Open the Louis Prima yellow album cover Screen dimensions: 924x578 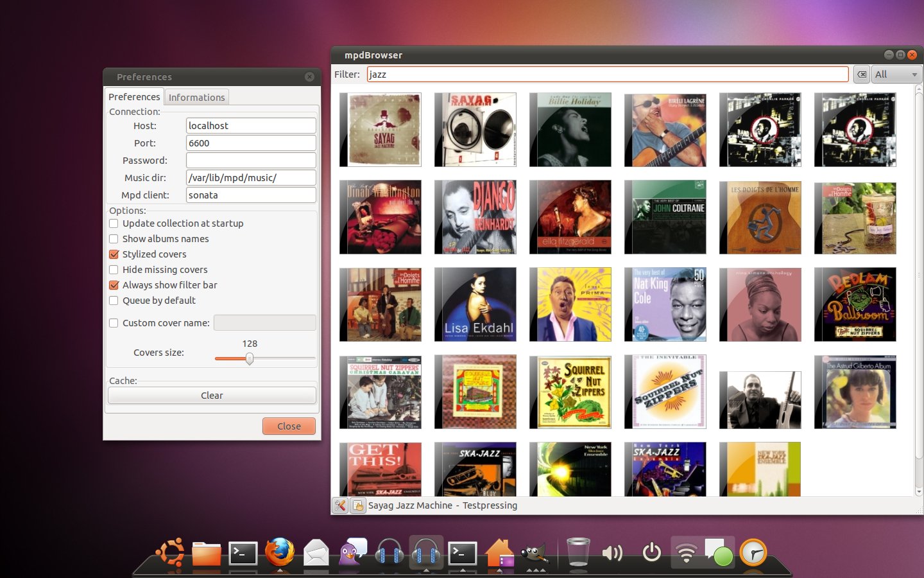[x=570, y=304]
